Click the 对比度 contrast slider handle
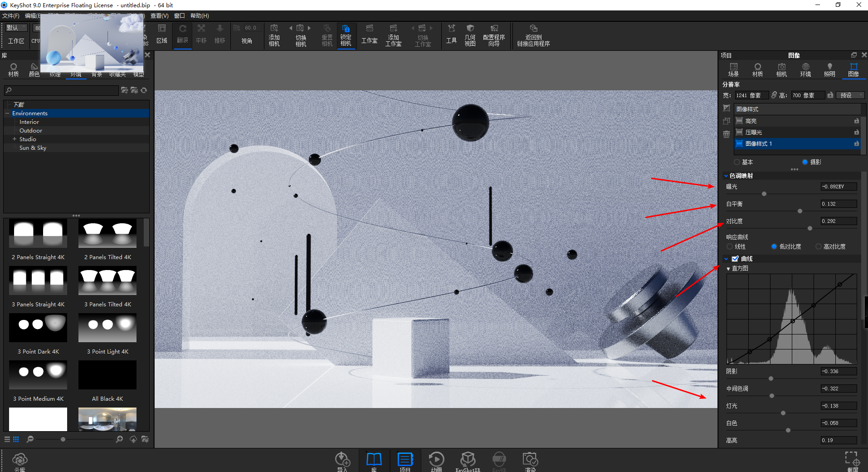The height and width of the screenshot is (472, 868). [810, 228]
